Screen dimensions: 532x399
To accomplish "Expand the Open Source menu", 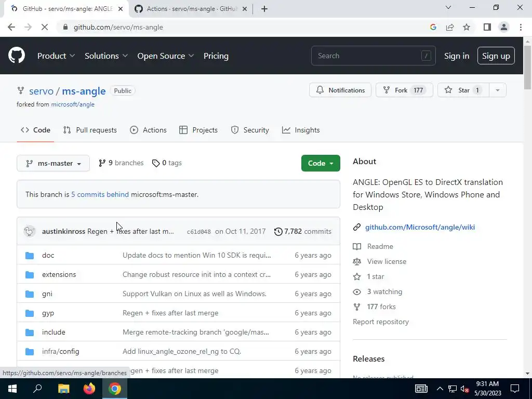I will click(166, 56).
